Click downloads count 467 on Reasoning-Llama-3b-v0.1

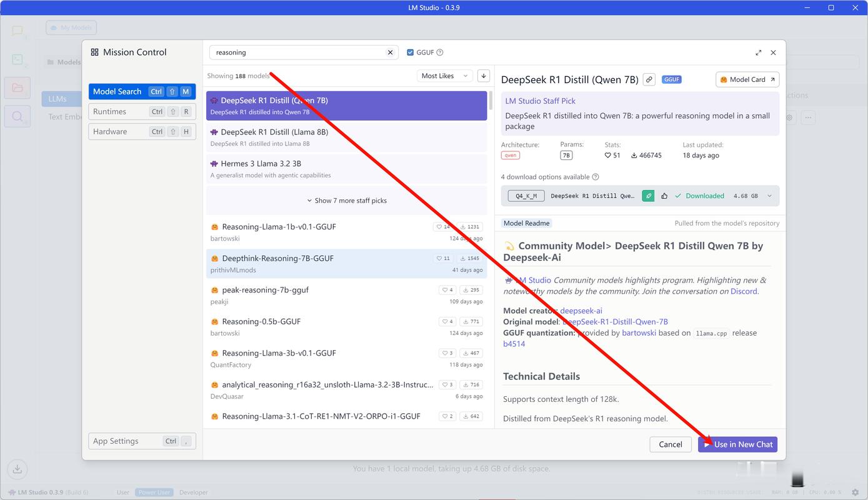[x=471, y=353]
